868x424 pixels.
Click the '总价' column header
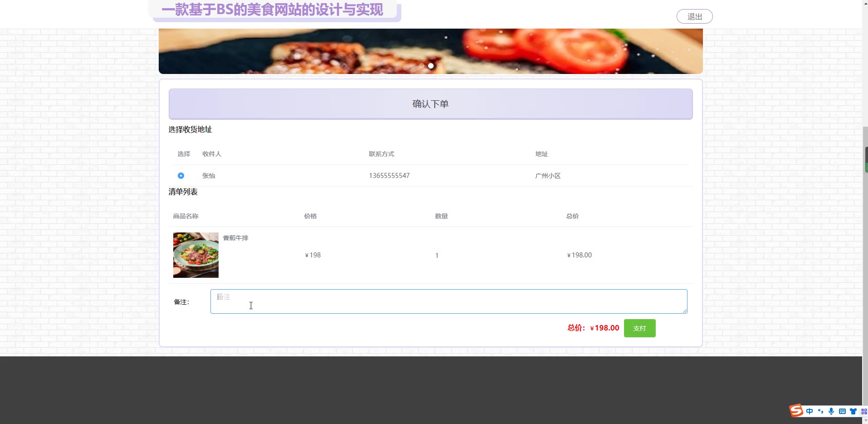point(572,216)
